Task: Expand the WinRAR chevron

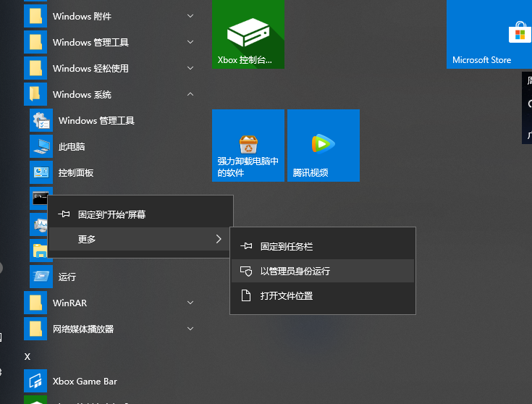Action: (190, 303)
